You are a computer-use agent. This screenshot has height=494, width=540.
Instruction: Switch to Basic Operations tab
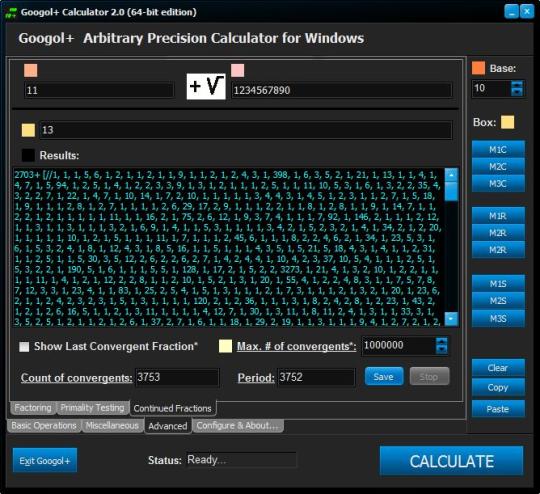[x=44, y=426]
